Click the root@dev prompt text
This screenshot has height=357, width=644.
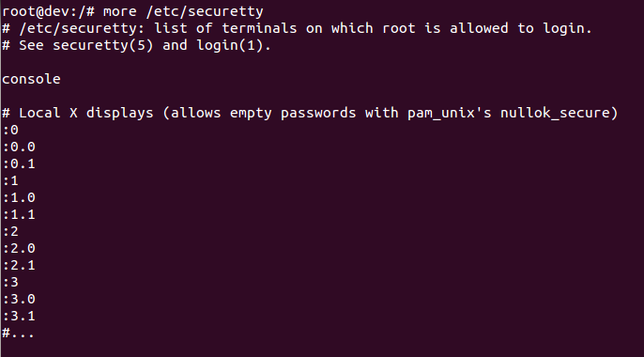coord(49,11)
